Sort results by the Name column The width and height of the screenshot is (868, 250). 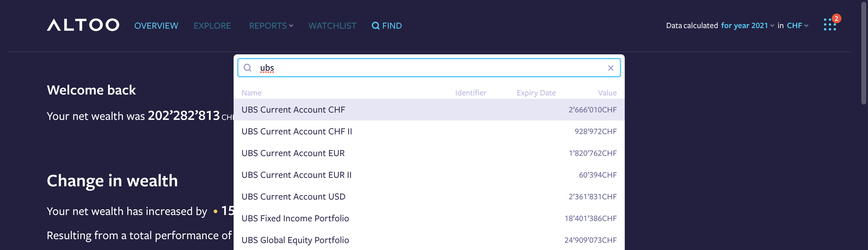[251, 92]
